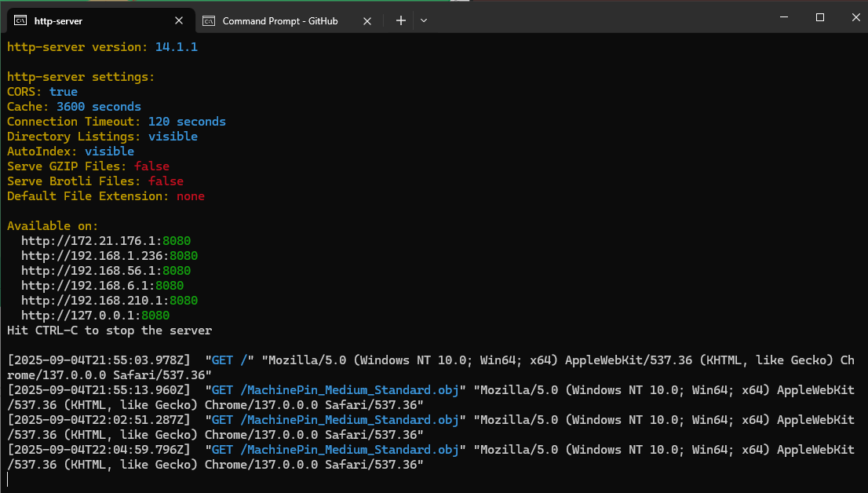The image size is (868, 493).
Task: Close the Command Prompt - GitHub tab
Action: [367, 21]
